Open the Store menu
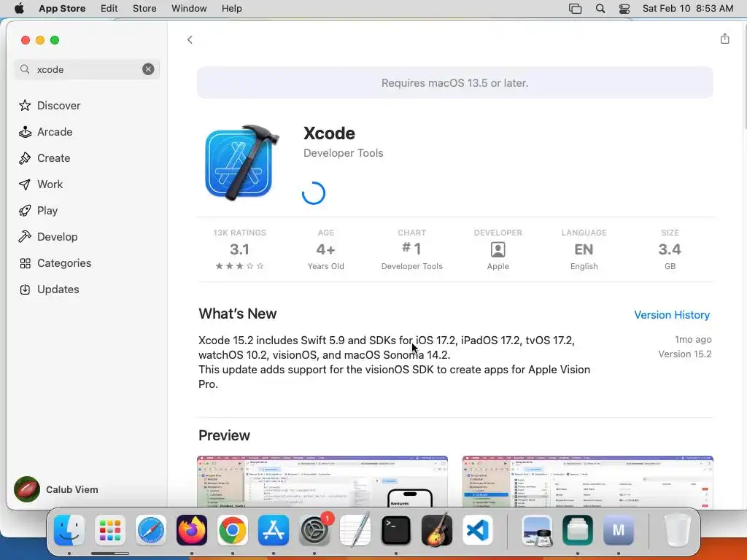The height and width of the screenshot is (560, 747). pyautogui.click(x=144, y=9)
